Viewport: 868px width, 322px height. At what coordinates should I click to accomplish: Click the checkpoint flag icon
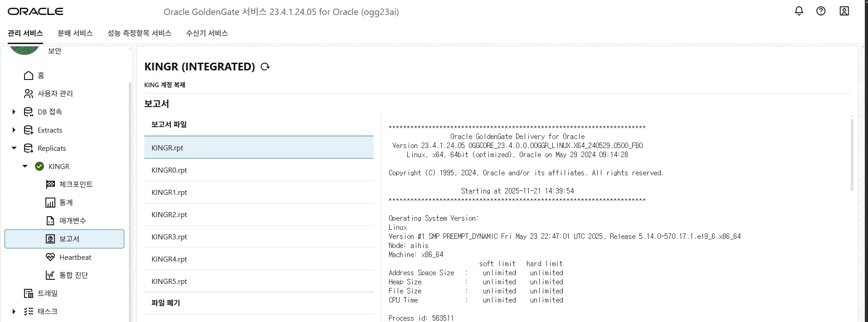tap(50, 184)
